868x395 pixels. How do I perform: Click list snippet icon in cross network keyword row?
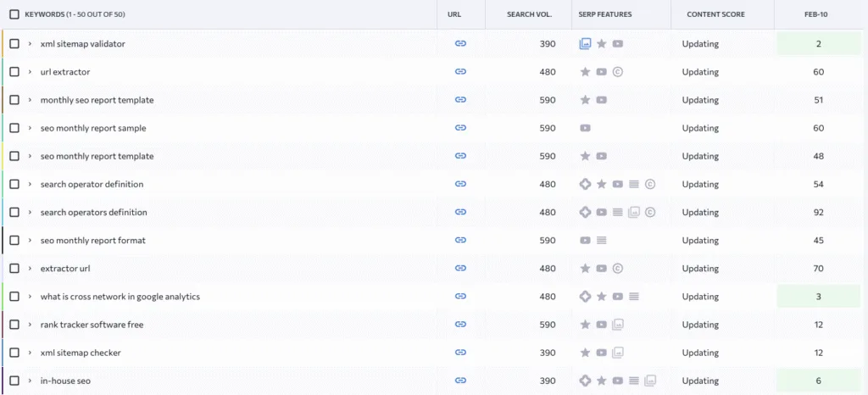[634, 297]
